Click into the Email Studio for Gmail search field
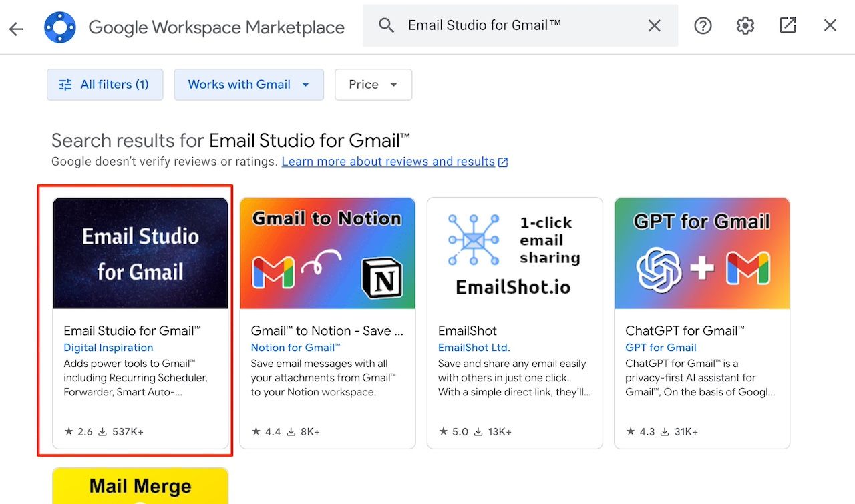This screenshot has width=855, height=504. point(520,26)
